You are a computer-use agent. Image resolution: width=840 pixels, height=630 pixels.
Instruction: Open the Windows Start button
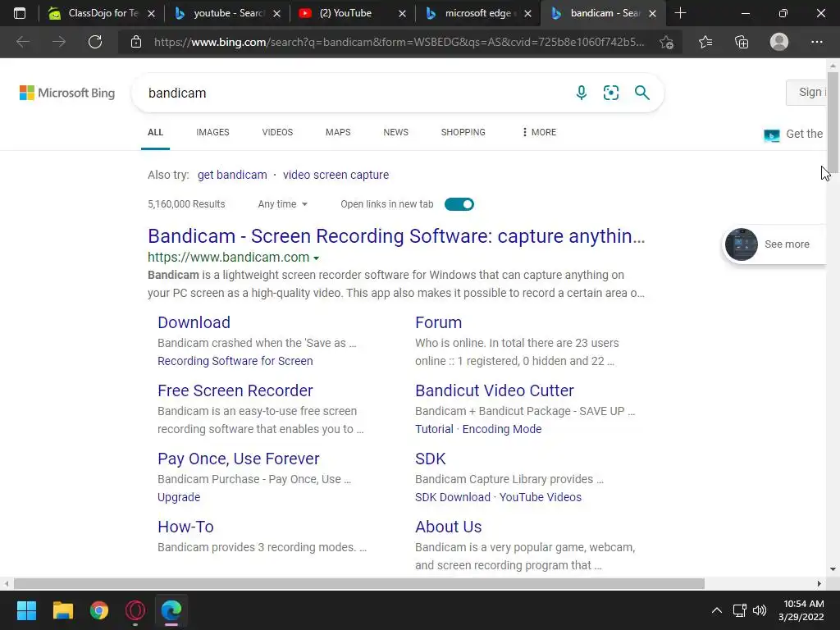[26, 610]
